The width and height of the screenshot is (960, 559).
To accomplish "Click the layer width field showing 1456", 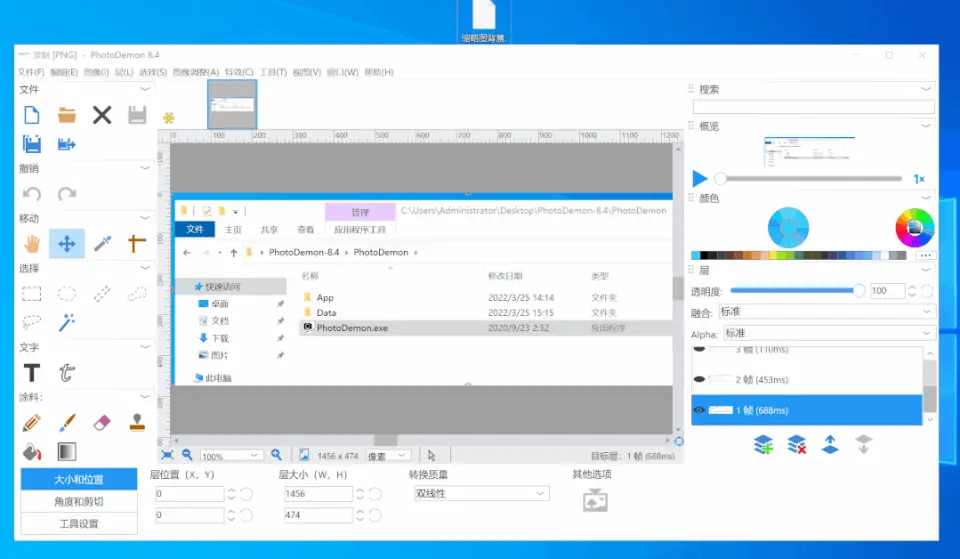I will pos(318,493).
